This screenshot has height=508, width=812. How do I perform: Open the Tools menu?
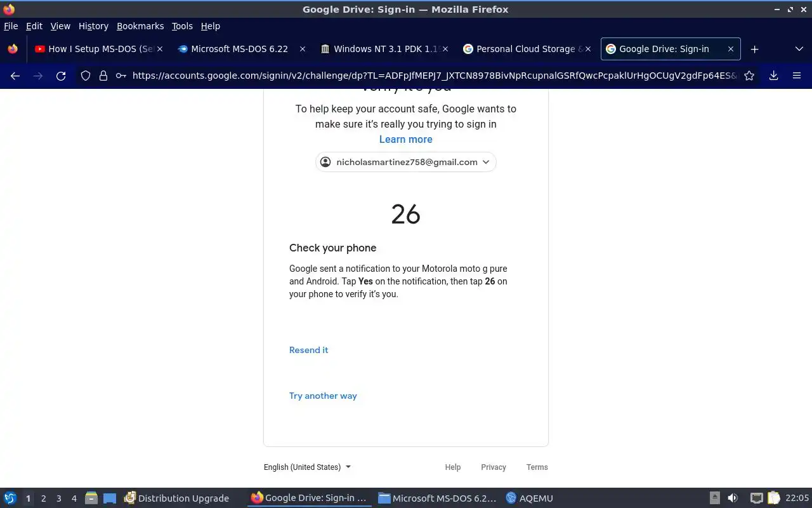[182, 26]
